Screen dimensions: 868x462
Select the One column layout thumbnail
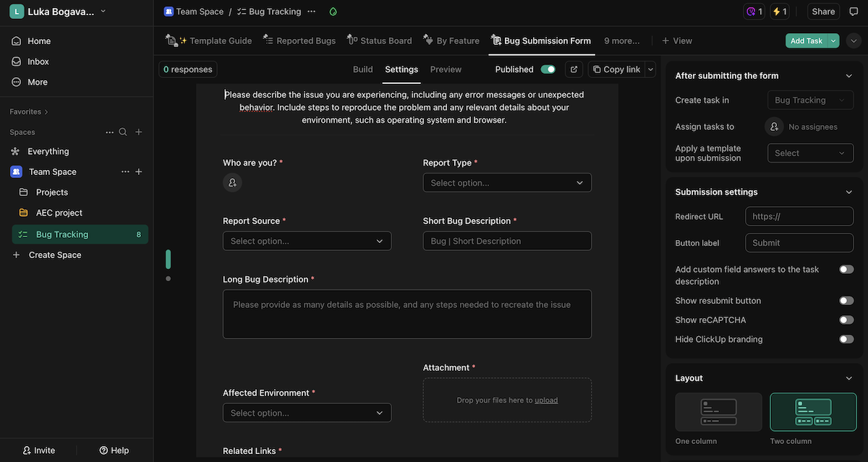[718, 411]
